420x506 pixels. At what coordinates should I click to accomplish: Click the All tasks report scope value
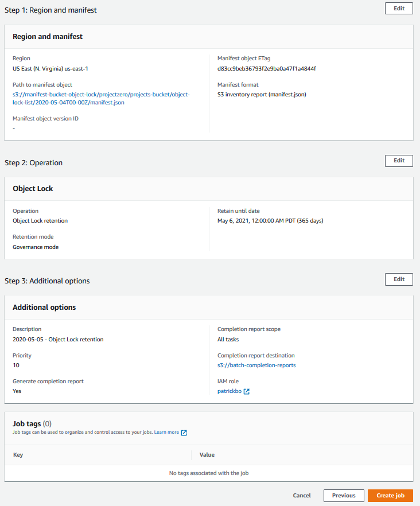coord(228,340)
